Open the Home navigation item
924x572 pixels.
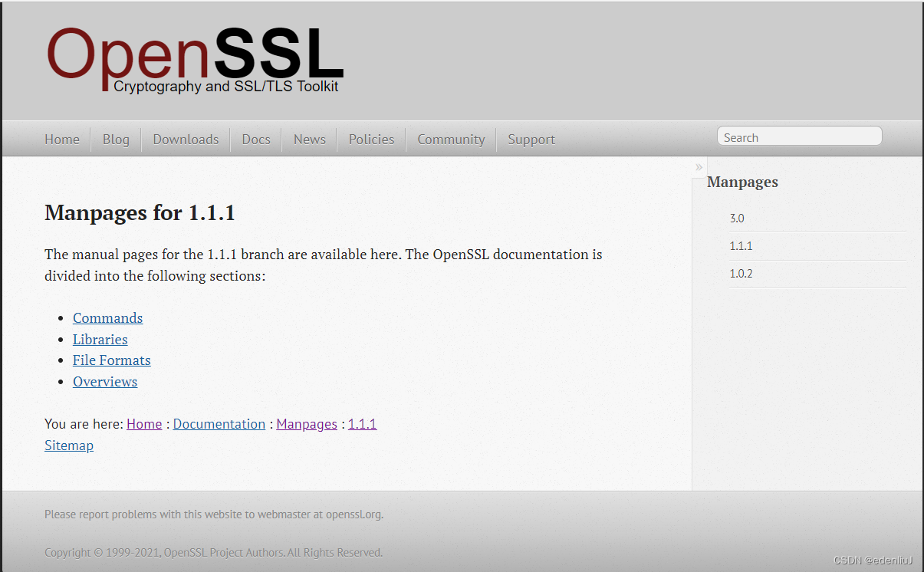tap(62, 140)
